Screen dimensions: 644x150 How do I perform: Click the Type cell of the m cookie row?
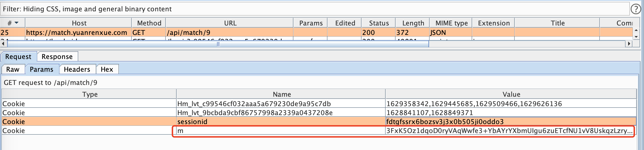[89, 130]
